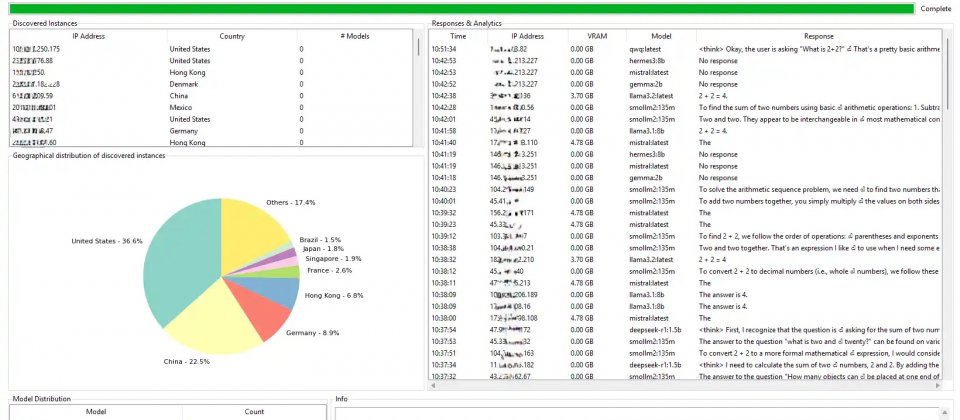Sort by the # Models column header
The width and height of the screenshot is (960, 420).
353,36
